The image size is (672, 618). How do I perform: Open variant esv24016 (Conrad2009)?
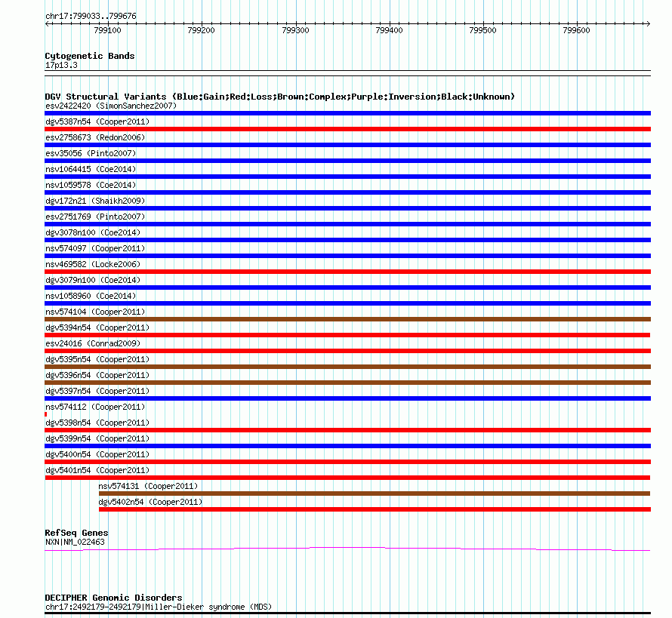coord(93,343)
